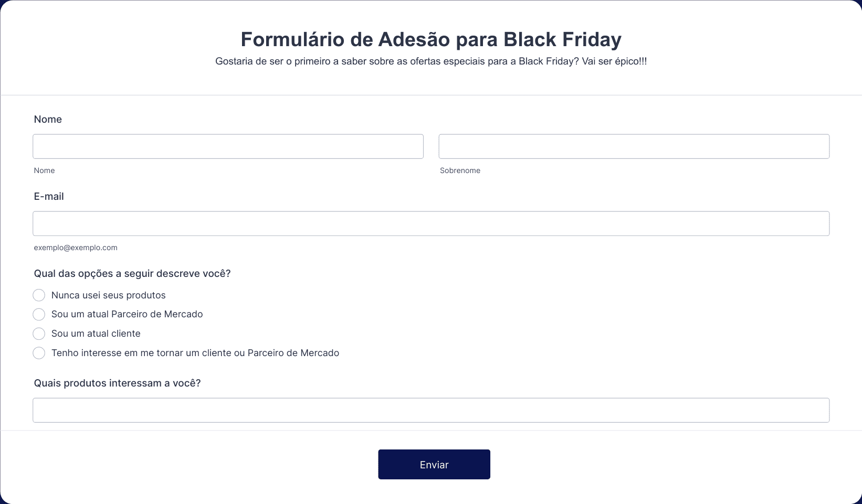The width and height of the screenshot is (862, 504).
Task: Choose the 'Sou um atual cliente' radio button
Action: click(x=39, y=334)
